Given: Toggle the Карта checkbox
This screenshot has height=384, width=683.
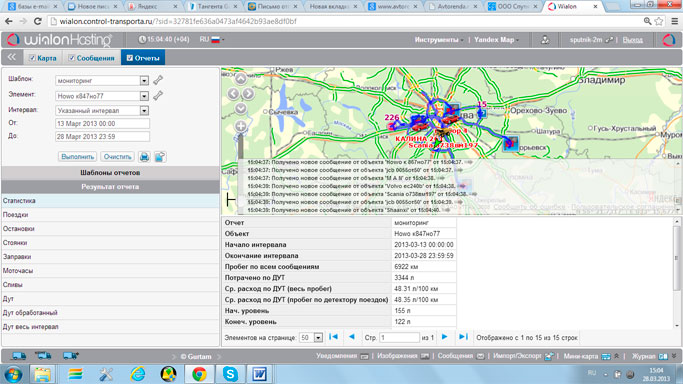Looking at the screenshot, I should (32, 58).
